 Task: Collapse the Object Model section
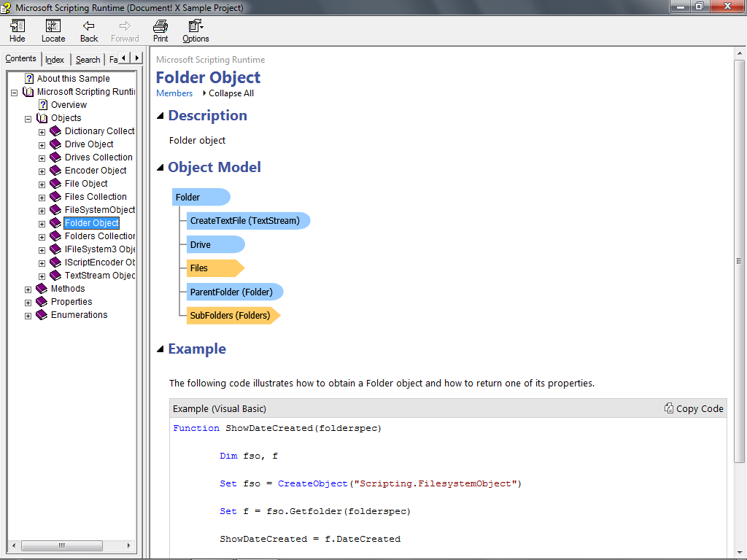160,167
